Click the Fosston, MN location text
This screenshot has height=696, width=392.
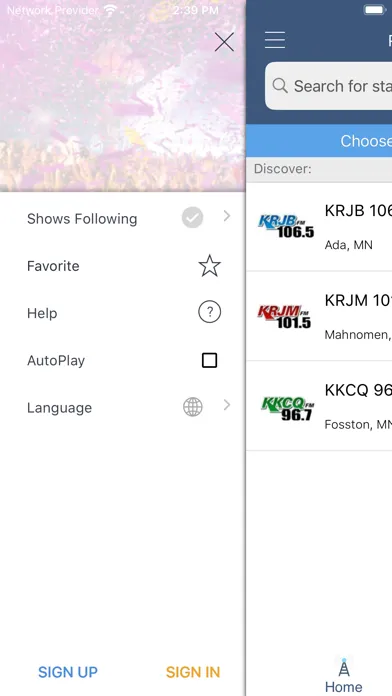tap(358, 425)
